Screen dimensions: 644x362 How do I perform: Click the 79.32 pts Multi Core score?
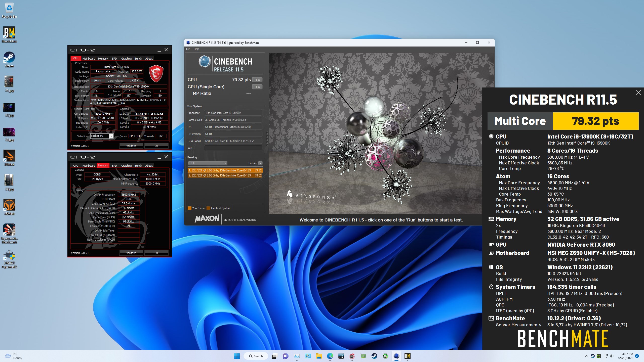[595, 121]
